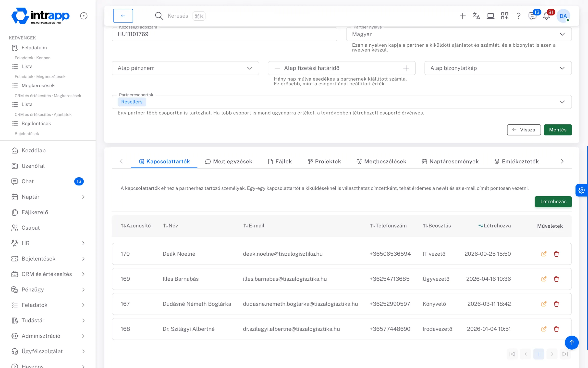Screen dimensions: 588x368
Task: Open the Alap pénznem dropdown
Action: point(185,68)
